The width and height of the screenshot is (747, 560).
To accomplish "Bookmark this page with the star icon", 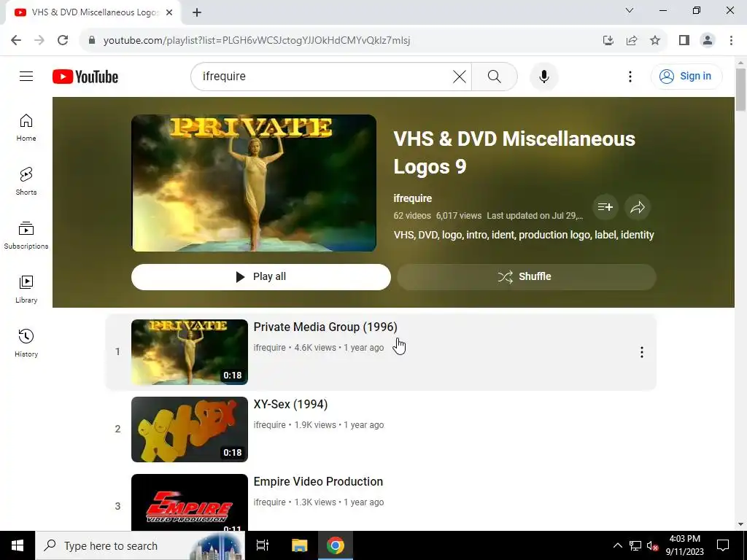I will tap(655, 40).
